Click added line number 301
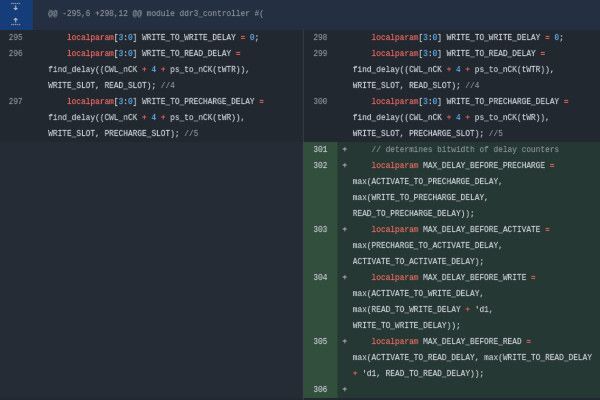Viewport: 600px width, 400px height. tap(319, 150)
